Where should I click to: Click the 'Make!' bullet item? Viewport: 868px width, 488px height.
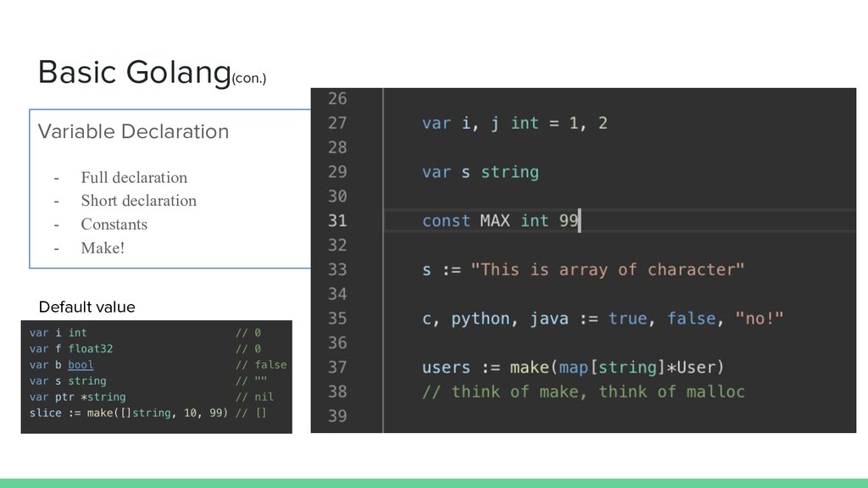coord(103,248)
